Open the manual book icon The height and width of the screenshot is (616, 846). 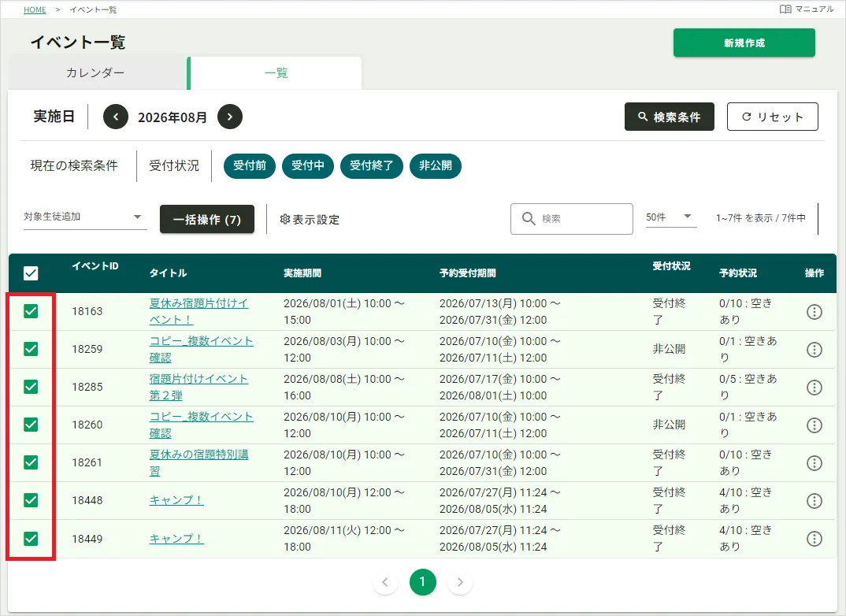(x=785, y=9)
